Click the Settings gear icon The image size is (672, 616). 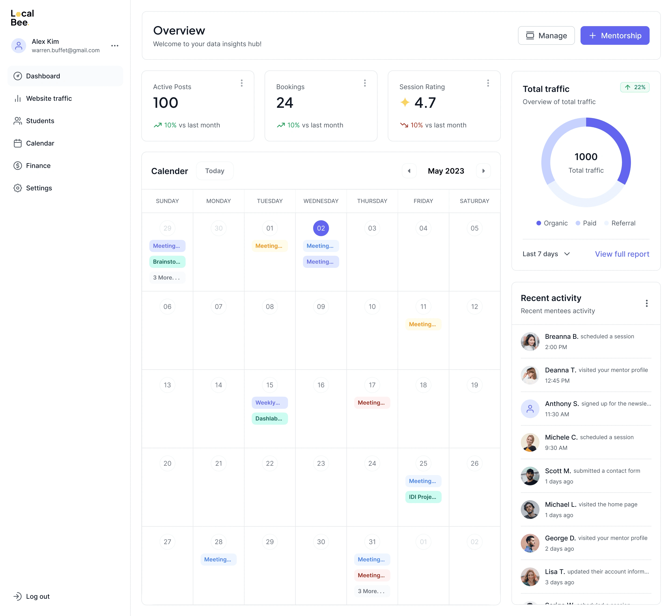point(18,188)
